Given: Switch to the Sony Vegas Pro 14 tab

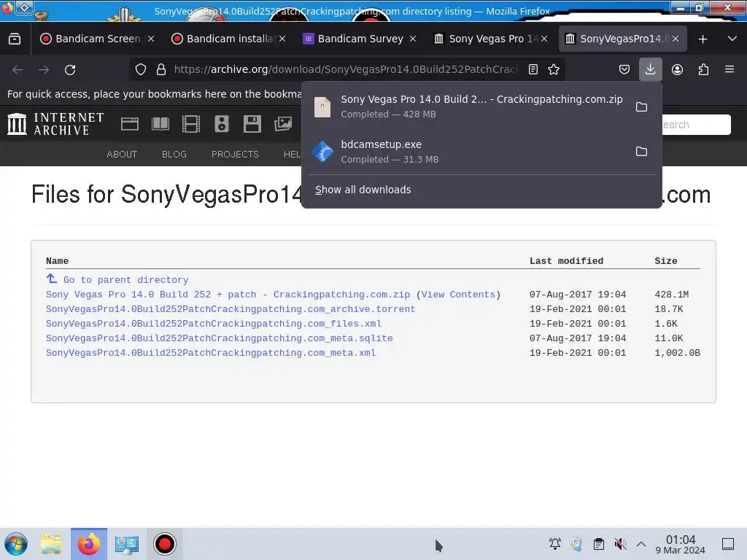Looking at the screenshot, I should pos(491,39).
